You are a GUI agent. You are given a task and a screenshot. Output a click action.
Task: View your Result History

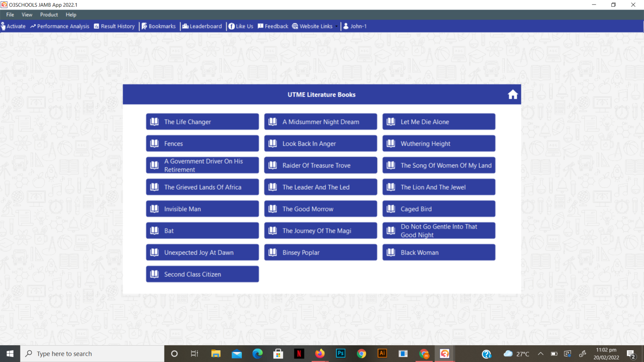[x=96, y=26]
